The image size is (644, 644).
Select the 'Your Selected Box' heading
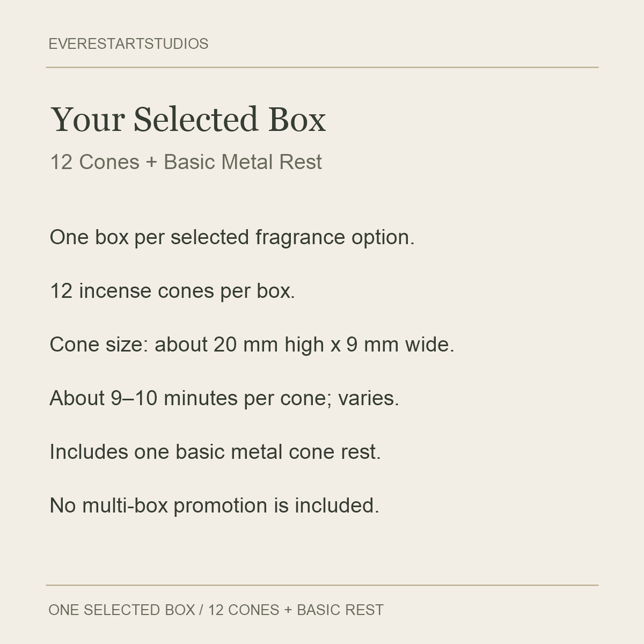click(x=188, y=119)
